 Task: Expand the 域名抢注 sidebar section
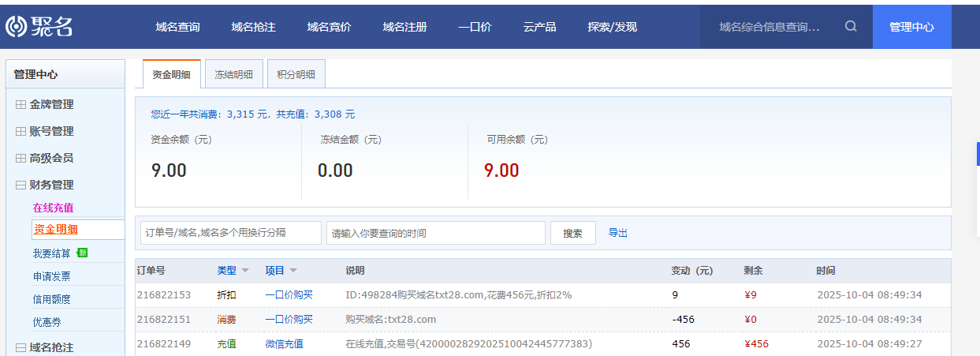pyautogui.click(x=21, y=347)
